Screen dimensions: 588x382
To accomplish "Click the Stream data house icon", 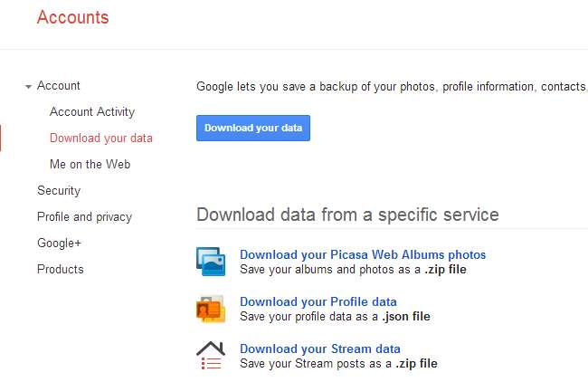I will [x=211, y=355].
